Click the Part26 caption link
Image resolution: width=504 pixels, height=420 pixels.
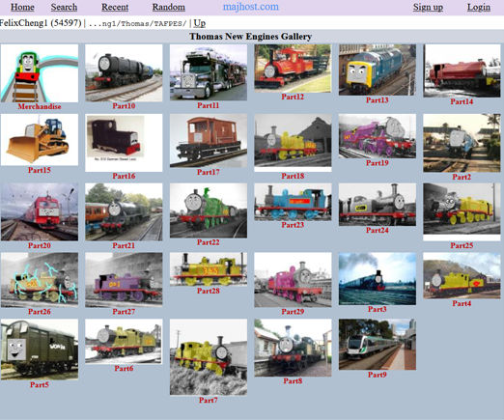[40, 312]
